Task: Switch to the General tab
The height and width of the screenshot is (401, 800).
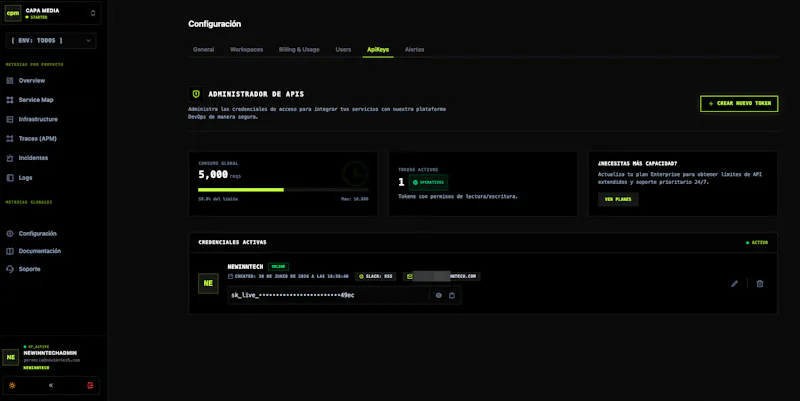Action: [204, 49]
